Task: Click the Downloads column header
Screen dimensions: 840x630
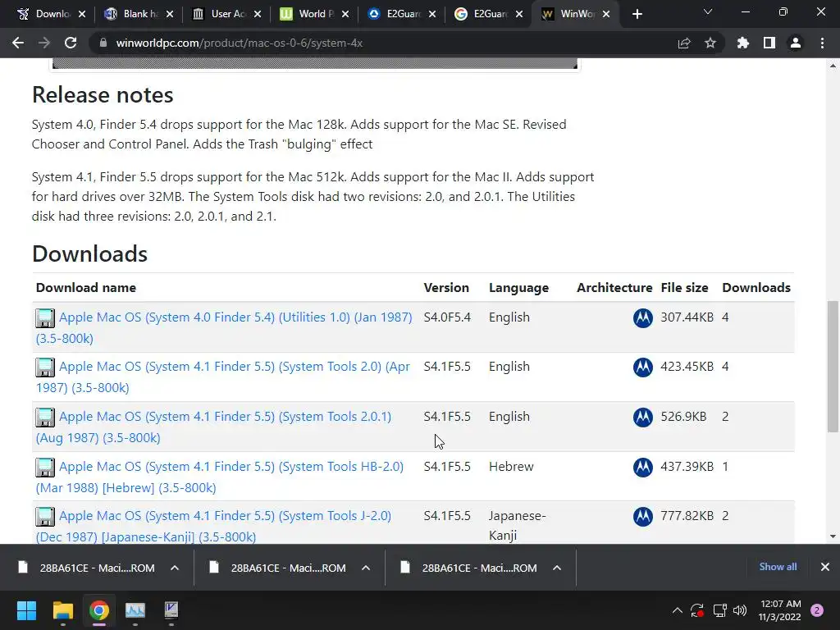Action: click(756, 288)
